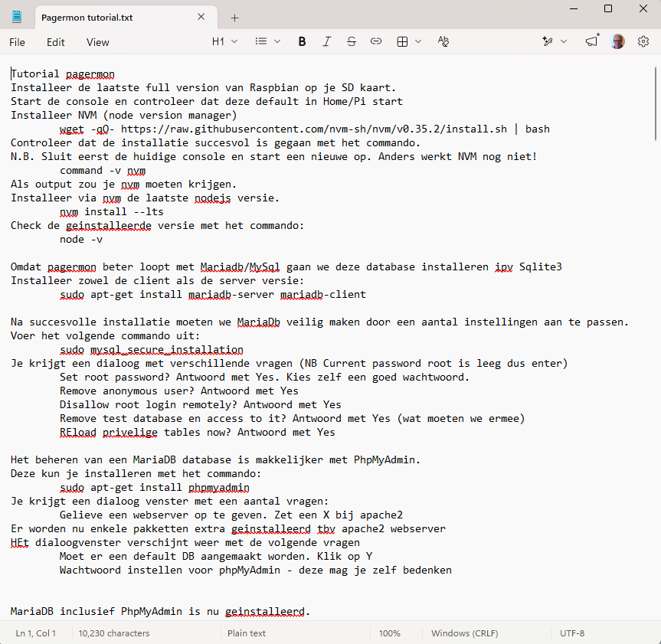Click the 10,230 characters status entry
This screenshot has width=661, height=644.
[114, 633]
